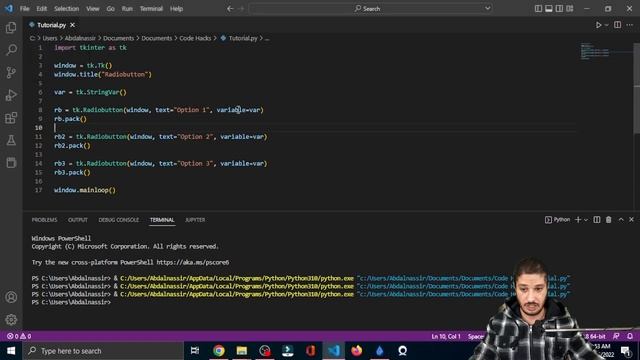Open the Explorer view in activity bar
Screen dimensions: 640x360
pyautogui.click(x=11, y=28)
